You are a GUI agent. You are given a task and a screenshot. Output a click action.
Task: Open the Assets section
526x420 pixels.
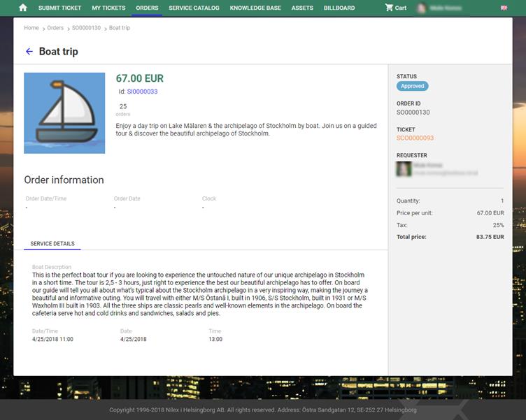tap(302, 8)
